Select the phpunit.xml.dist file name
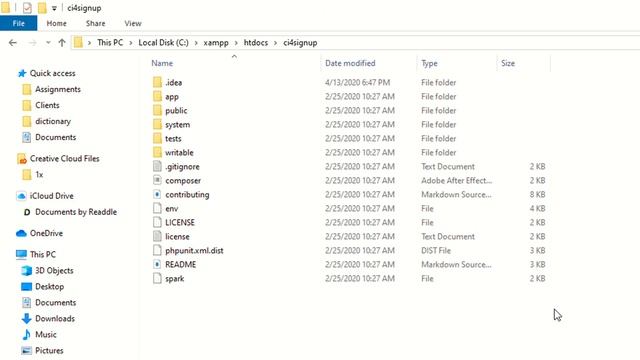The image size is (640, 360). tap(194, 251)
